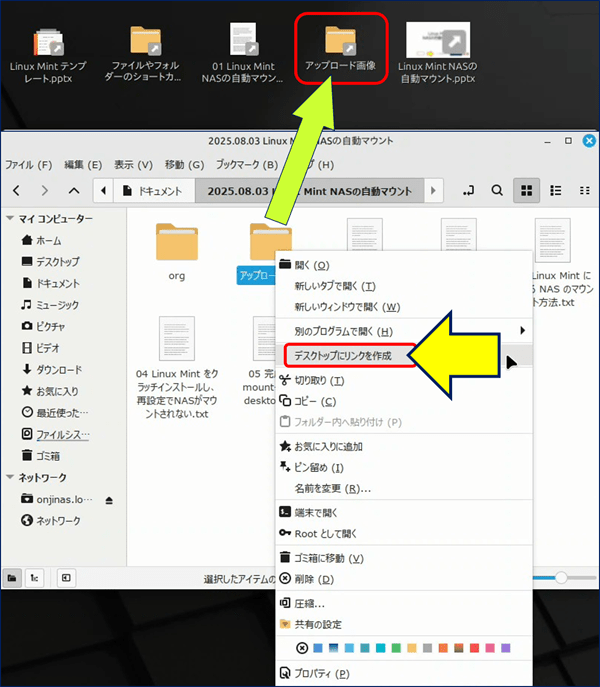Choose 新しいタブで開く (T)
The width and height of the screenshot is (600, 687).
pyautogui.click(x=403, y=286)
